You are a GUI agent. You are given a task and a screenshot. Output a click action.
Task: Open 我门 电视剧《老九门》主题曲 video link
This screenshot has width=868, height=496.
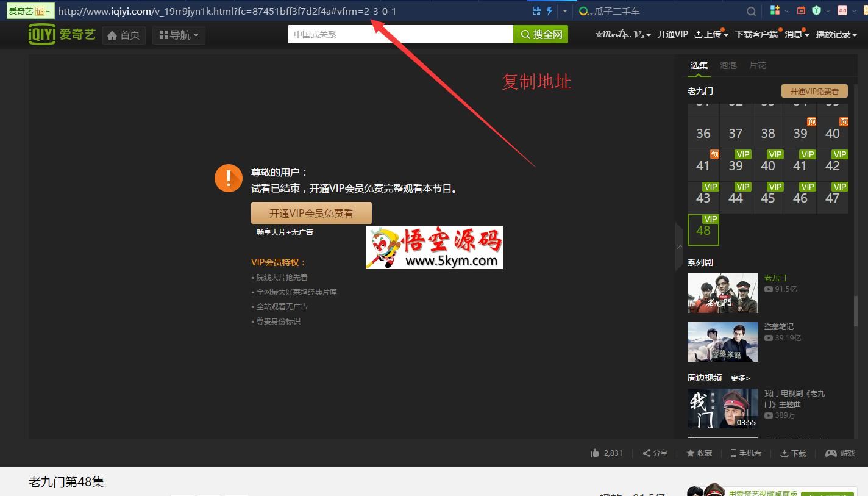pos(795,399)
